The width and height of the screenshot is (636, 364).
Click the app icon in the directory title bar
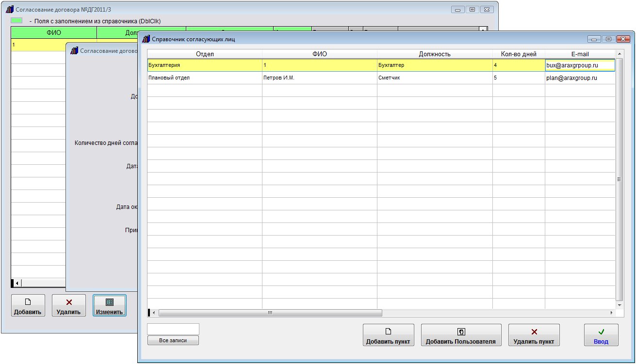pos(146,39)
